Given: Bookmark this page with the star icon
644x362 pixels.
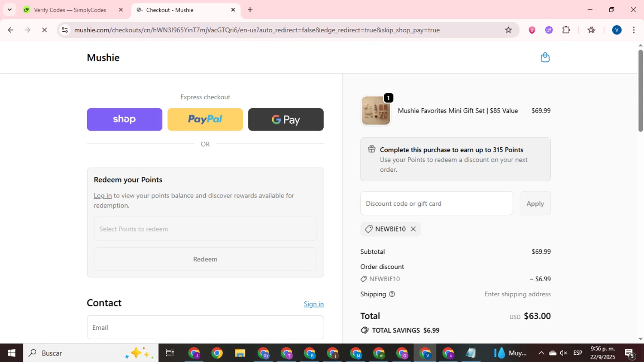Looking at the screenshot, I should tap(508, 30).
